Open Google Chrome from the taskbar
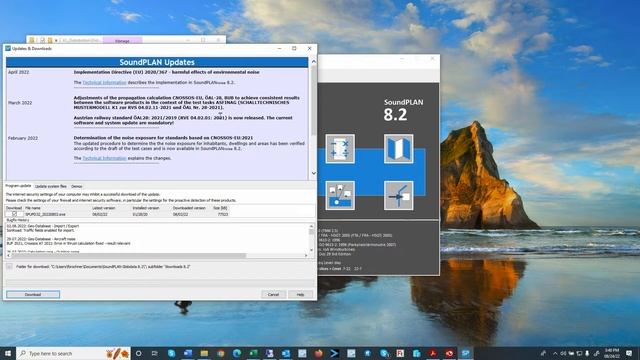Viewport: 640px width, 360px height. coord(220,353)
